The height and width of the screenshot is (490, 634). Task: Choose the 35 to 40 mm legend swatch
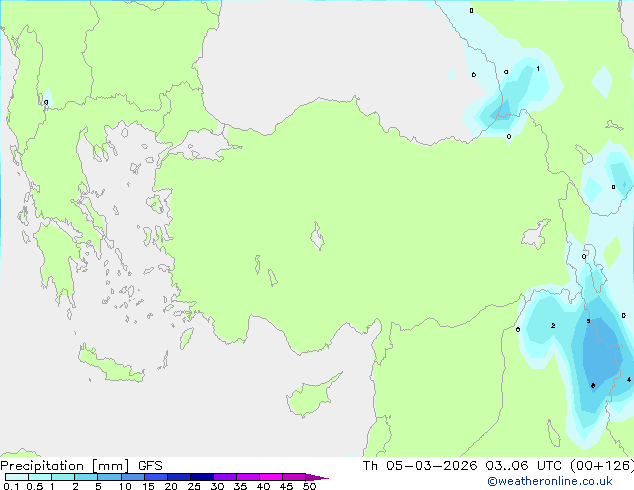(x=247, y=477)
